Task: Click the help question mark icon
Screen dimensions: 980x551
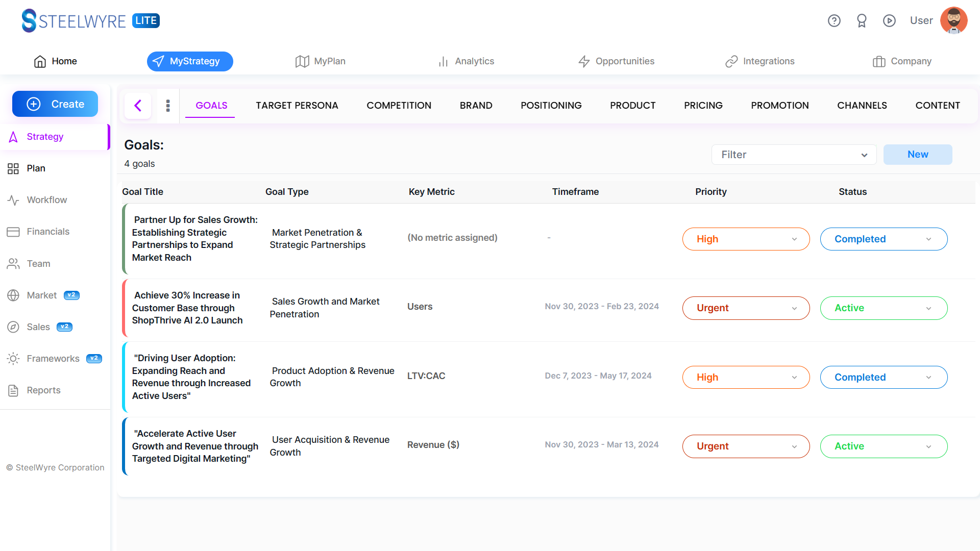Action: [x=835, y=21]
